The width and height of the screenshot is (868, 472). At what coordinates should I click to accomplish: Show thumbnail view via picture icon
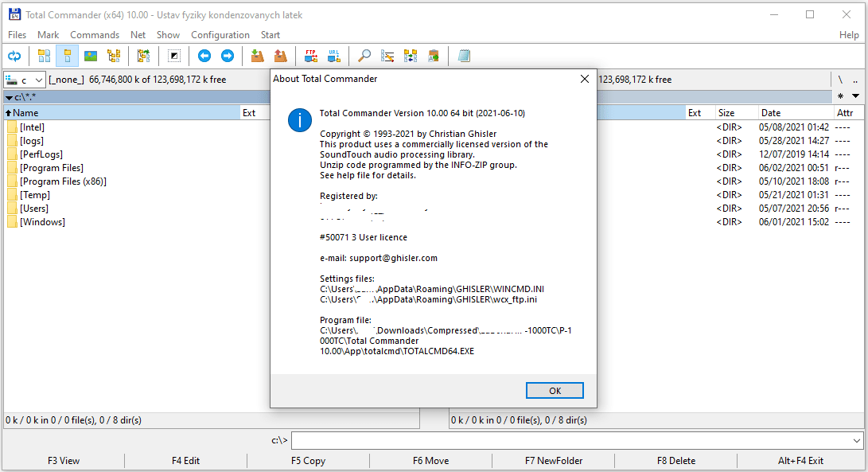pos(91,56)
